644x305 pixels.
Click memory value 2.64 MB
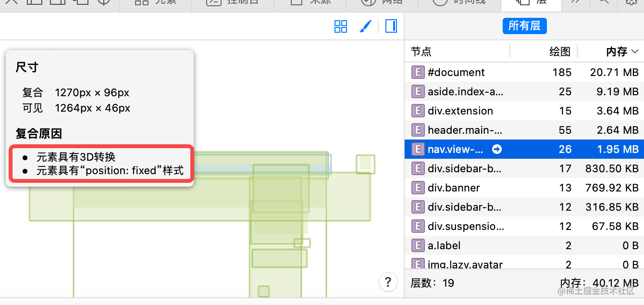tap(617, 130)
